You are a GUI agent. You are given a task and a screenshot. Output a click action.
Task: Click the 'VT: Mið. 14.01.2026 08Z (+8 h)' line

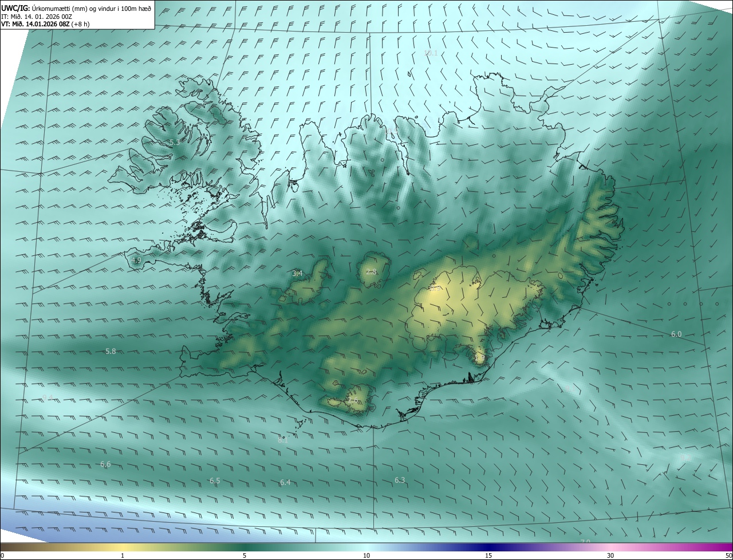(x=45, y=24)
